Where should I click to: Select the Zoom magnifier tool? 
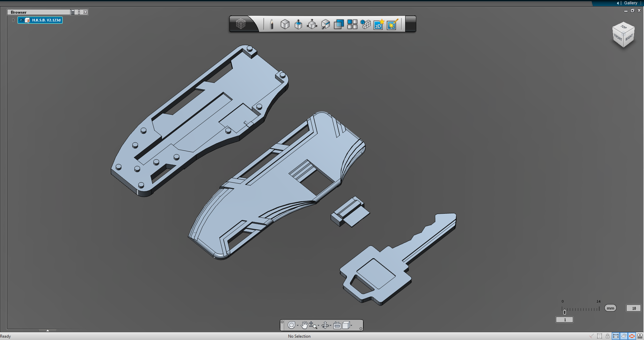coord(313,325)
